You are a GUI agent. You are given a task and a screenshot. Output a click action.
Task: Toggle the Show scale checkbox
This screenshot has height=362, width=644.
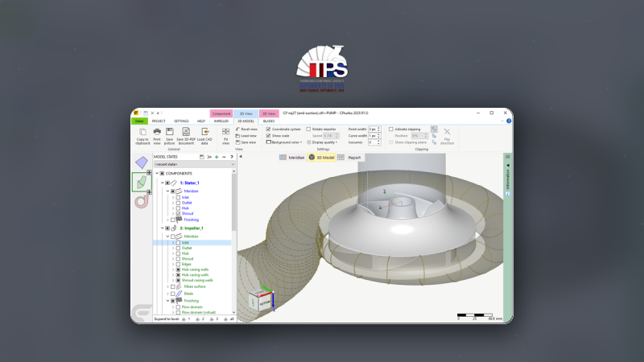pos(268,136)
